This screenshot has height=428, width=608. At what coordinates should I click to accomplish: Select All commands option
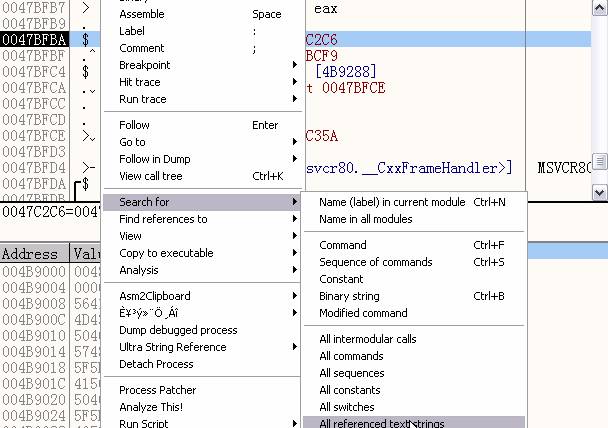point(414,356)
